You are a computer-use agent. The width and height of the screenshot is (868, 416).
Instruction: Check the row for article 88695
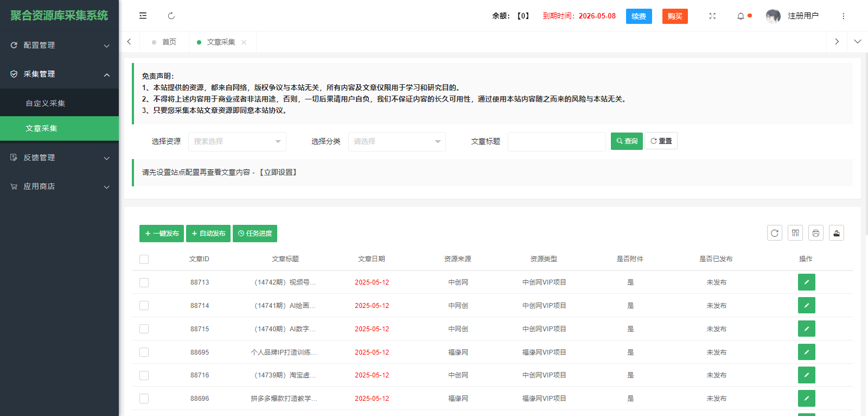(144, 352)
